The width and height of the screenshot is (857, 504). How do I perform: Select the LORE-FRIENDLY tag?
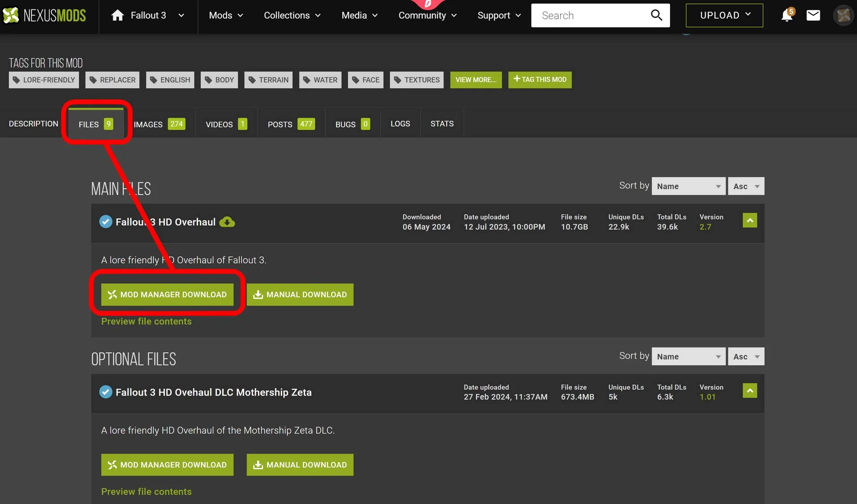(44, 80)
